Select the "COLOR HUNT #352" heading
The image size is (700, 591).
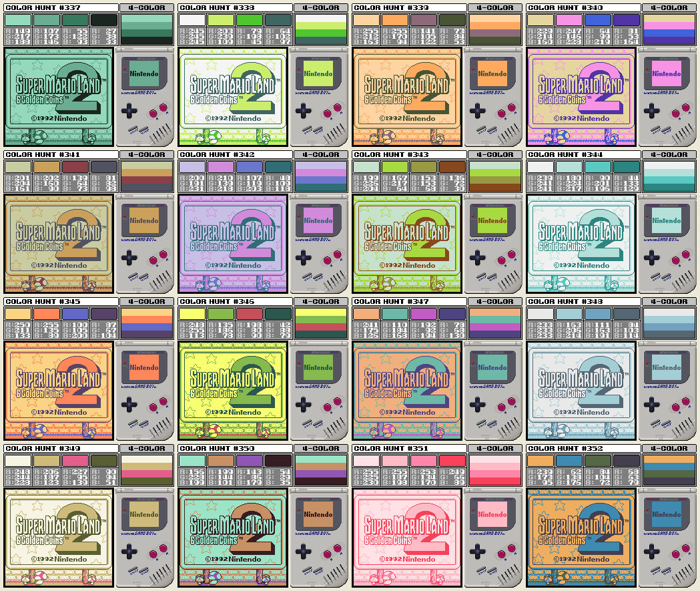(566, 449)
